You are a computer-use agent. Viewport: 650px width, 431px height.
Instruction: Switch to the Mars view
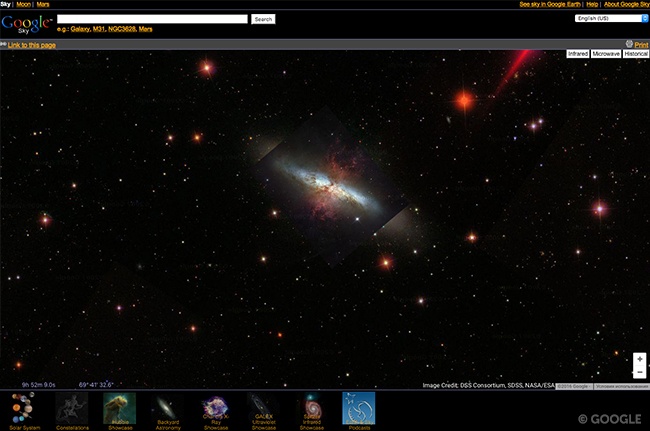(x=43, y=4)
